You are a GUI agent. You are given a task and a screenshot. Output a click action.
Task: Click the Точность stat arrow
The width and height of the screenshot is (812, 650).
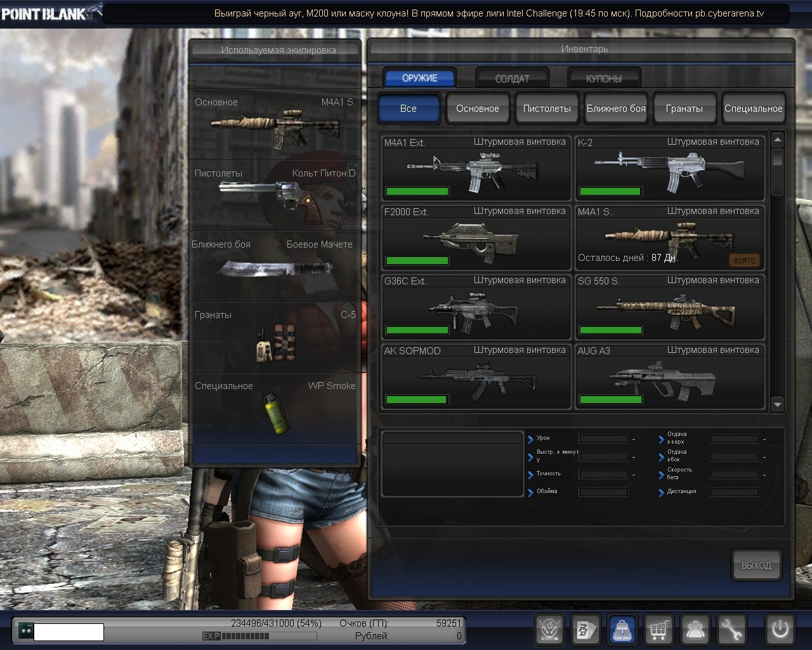tap(531, 474)
